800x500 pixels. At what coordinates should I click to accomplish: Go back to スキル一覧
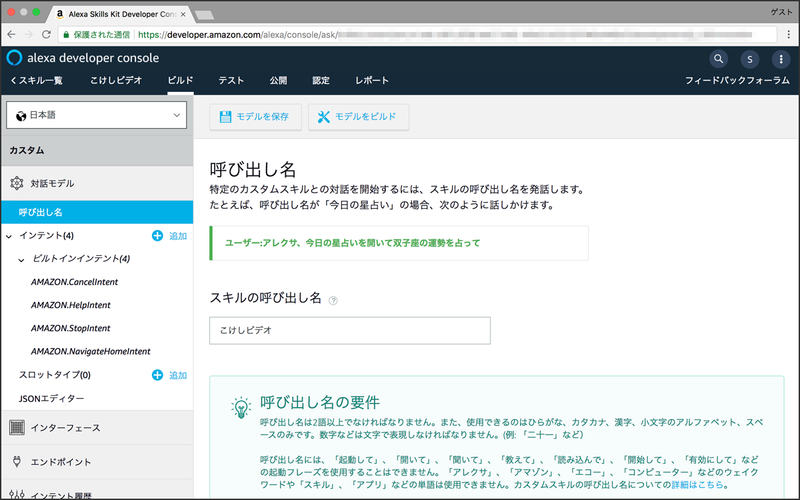click(36, 80)
